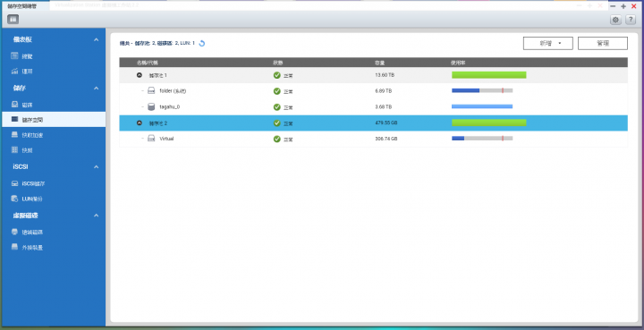The width and height of the screenshot is (644, 330).
Task: Open the New (新增) dropdown button
Action: [548, 43]
